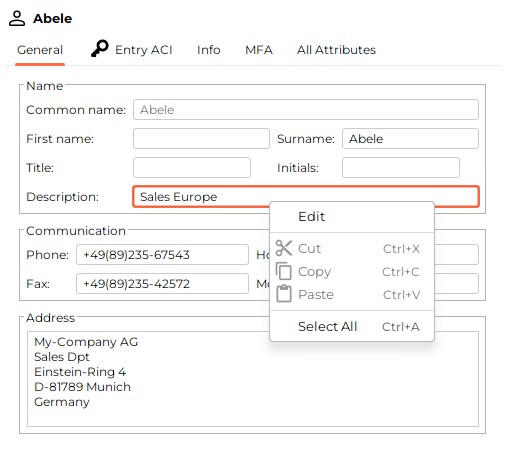Image resolution: width=506 pixels, height=459 pixels.
Task: Click the First name: label
Action: [60, 139]
